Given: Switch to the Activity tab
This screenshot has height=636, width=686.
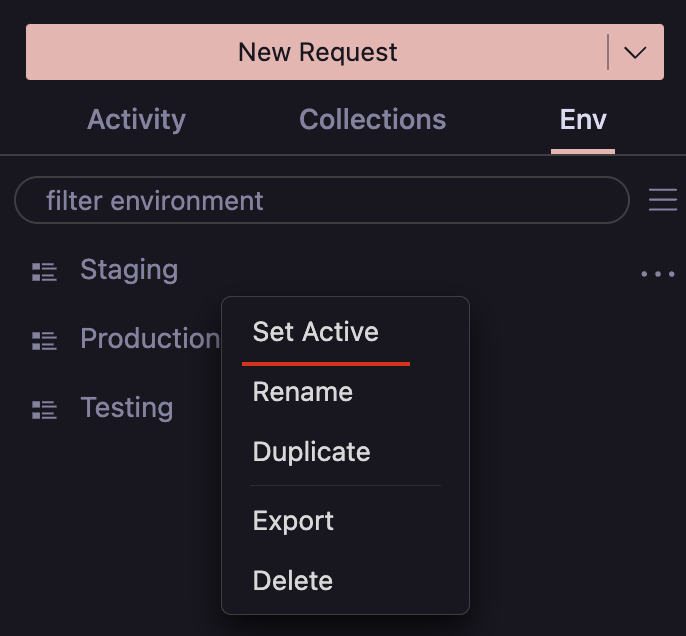Looking at the screenshot, I should coord(136,120).
